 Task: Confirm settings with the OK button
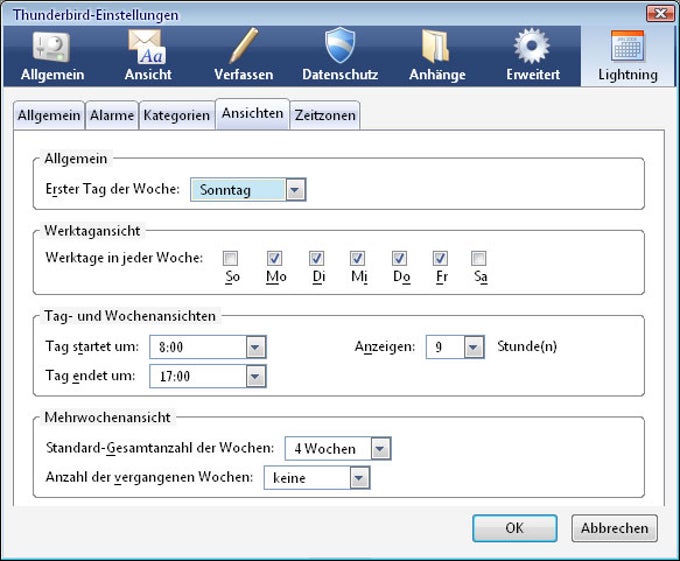[x=515, y=528]
